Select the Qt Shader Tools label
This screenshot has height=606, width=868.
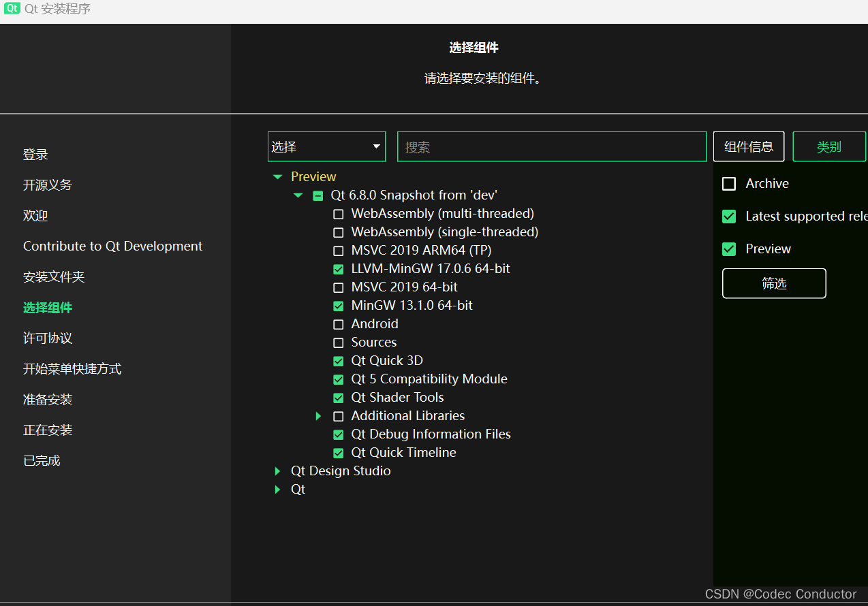click(397, 398)
